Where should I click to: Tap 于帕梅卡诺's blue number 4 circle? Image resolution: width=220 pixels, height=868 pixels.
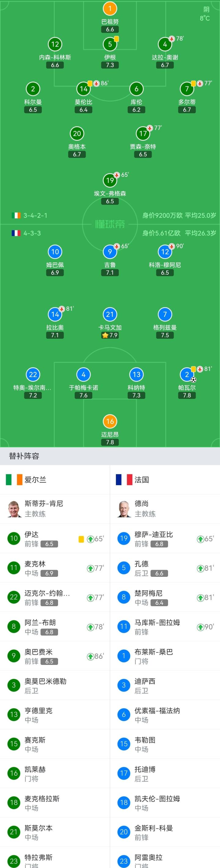click(x=83, y=374)
